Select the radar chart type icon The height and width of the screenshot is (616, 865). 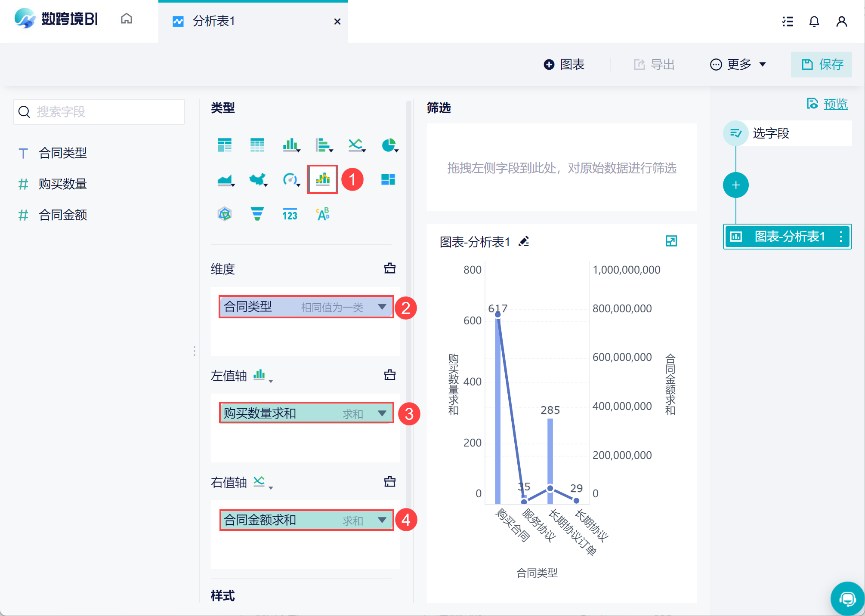[x=225, y=213]
